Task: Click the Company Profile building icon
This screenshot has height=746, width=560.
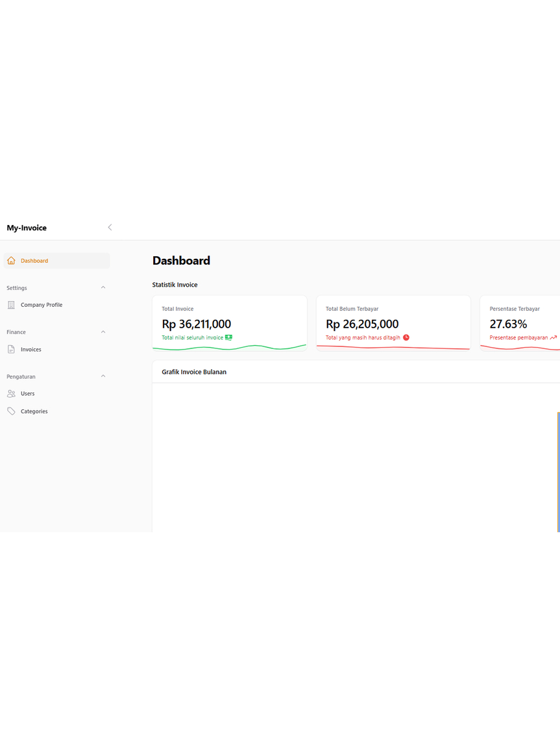Action: click(x=11, y=305)
